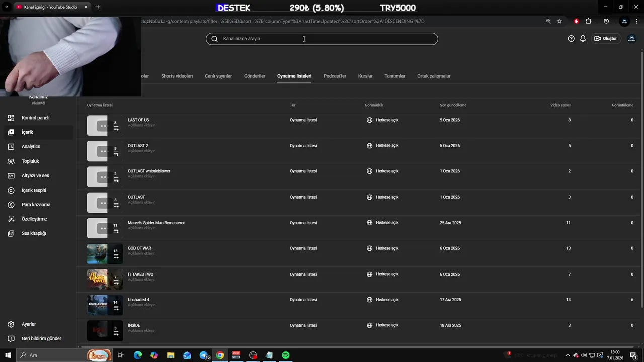
Task: Open the Para kazanma section
Action: pos(35,205)
